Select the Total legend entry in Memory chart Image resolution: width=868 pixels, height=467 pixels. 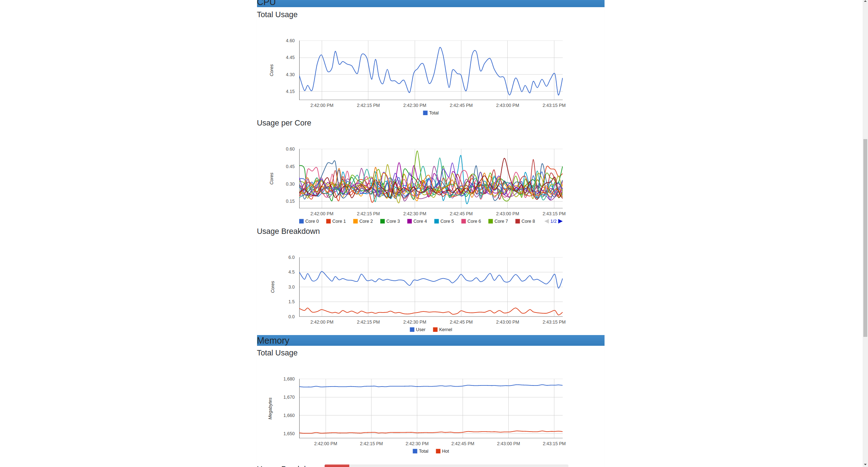[420, 451]
